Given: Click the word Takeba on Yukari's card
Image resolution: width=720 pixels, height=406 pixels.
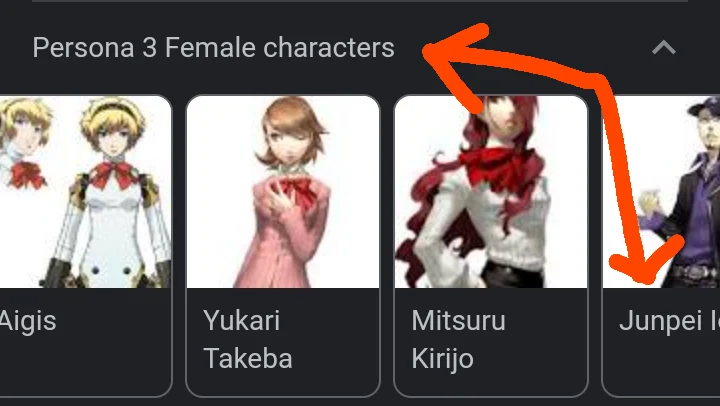Looking at the screenshot, I should [248, 358].
